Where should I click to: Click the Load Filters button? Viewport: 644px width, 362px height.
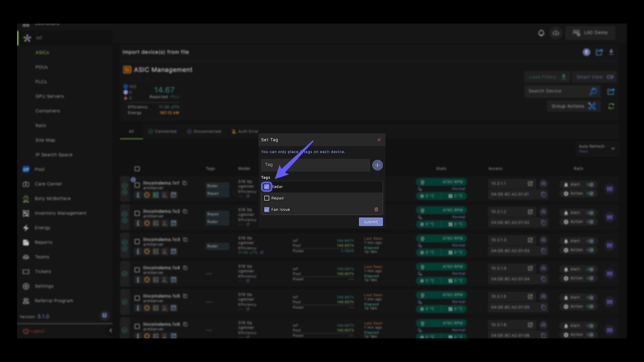tap(548, 77)
